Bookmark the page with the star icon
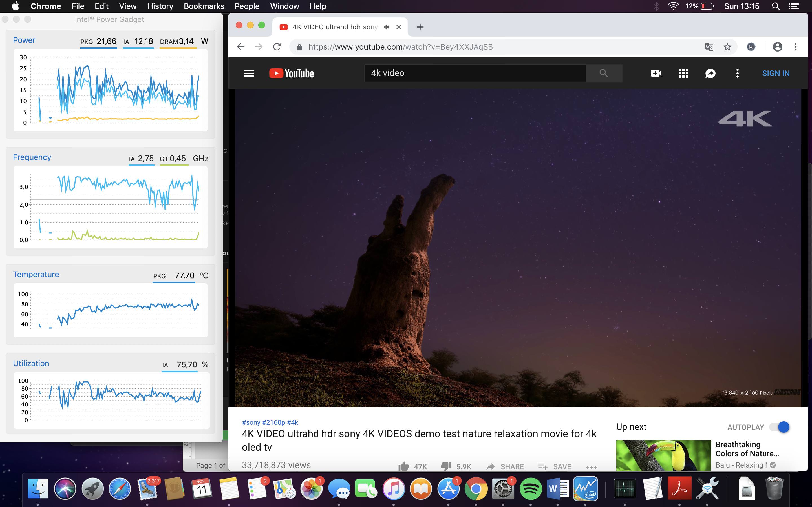Screen dimensions: 812x507 (x=727, y=47)
